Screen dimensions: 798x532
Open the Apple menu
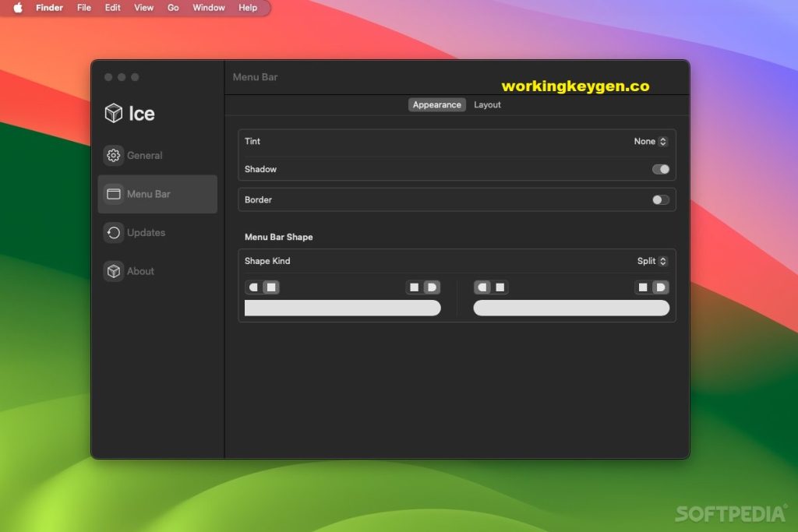point(18,8)
